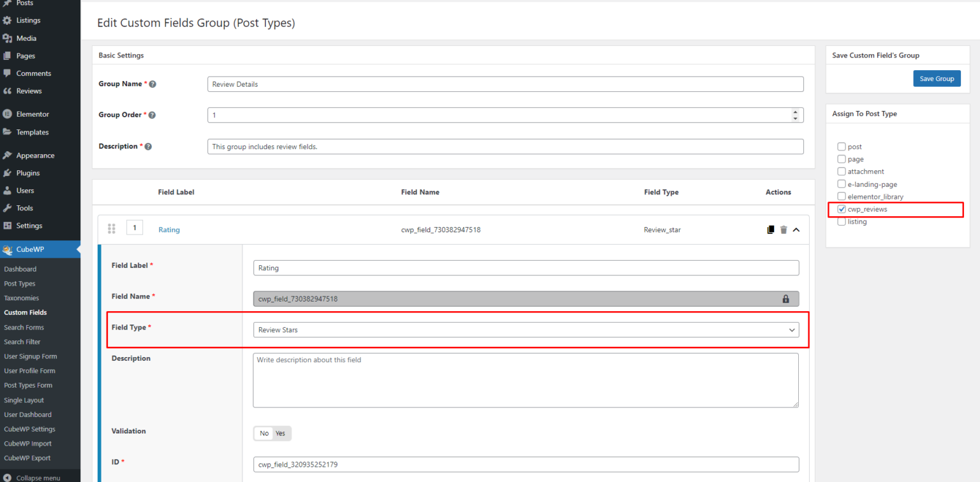Enable the listing post type checkbox
This screenshot has width=980, height=482.
point(841,221)
